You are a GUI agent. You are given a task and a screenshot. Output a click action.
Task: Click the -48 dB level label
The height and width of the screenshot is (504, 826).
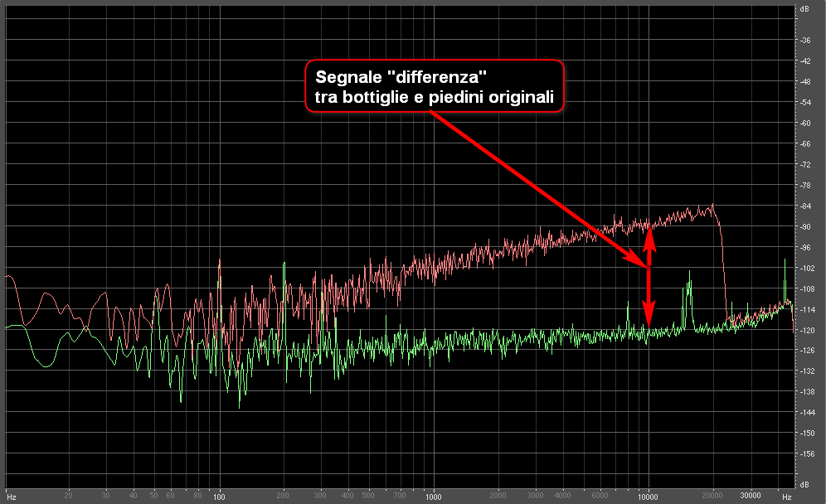pyautogui.click(x=805, y=82)
